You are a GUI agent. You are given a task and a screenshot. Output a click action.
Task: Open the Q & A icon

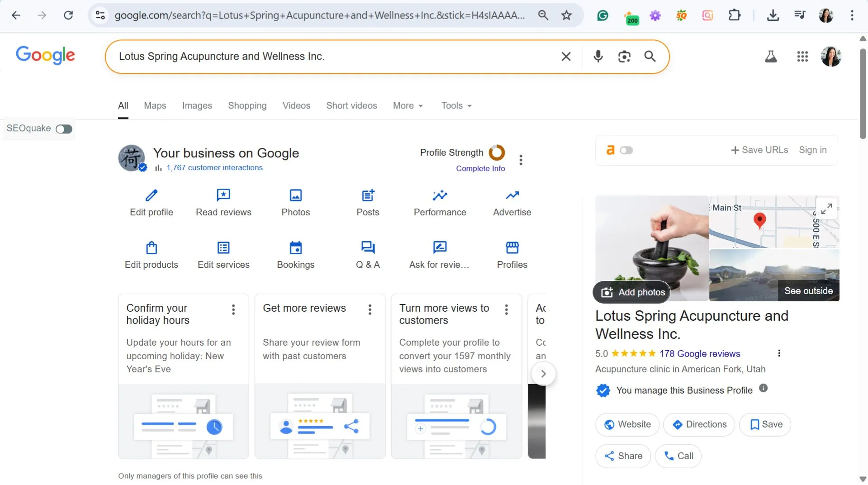coord(368,248)
